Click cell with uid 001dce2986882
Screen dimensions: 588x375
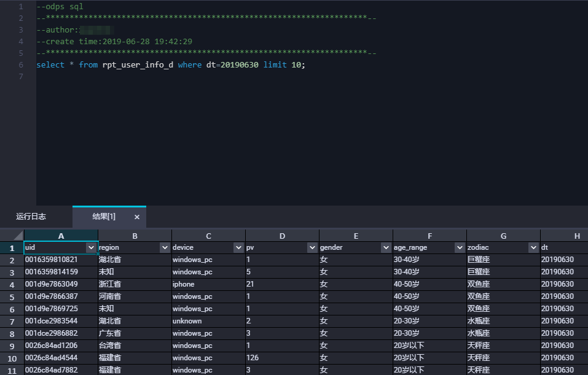point(61,333)
